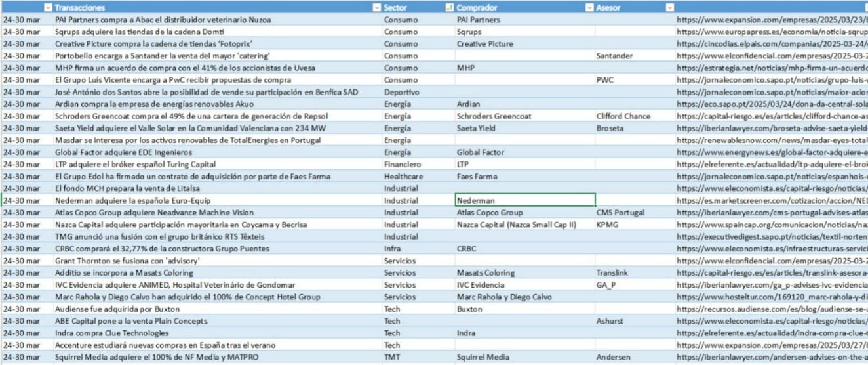
Task: Open the Comprador column filter dropdown
Action: [589, 7]
